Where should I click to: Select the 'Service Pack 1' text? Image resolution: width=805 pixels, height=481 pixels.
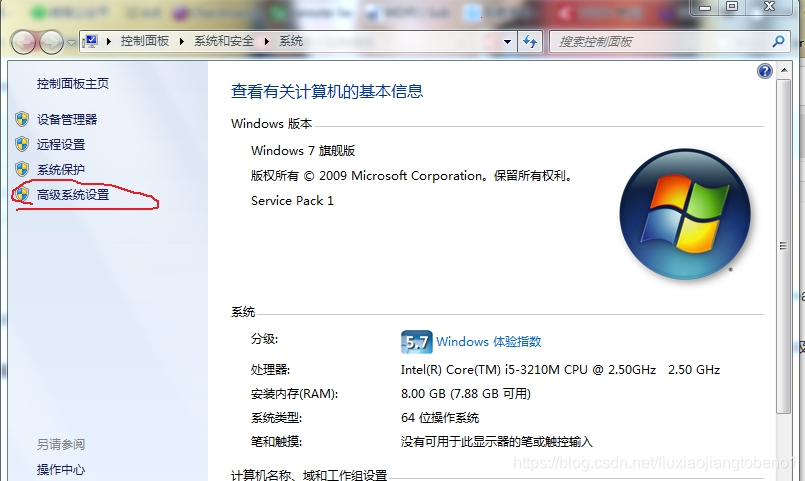point(292,201)
